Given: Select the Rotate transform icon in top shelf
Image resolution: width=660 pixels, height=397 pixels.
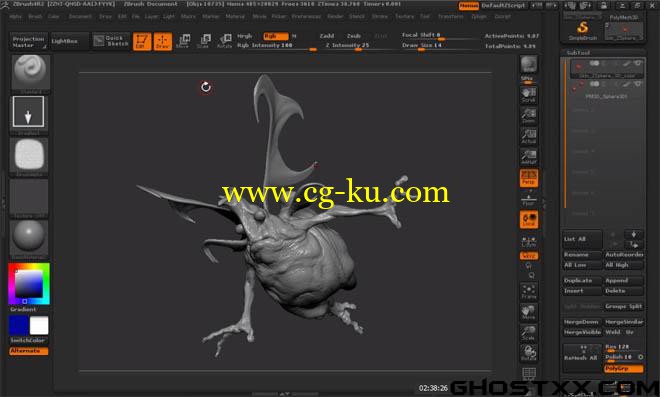Looking at the screenshot, I should [224, 41].
